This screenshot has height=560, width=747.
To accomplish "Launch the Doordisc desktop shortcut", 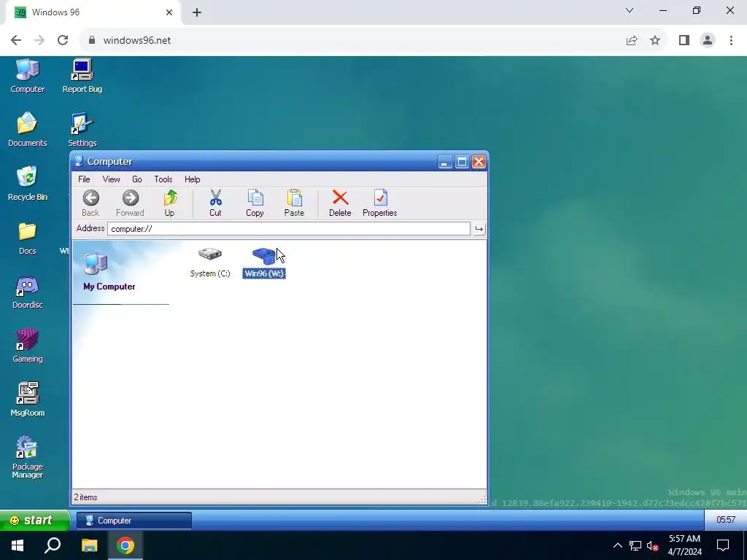I will (x=28, y=292).
